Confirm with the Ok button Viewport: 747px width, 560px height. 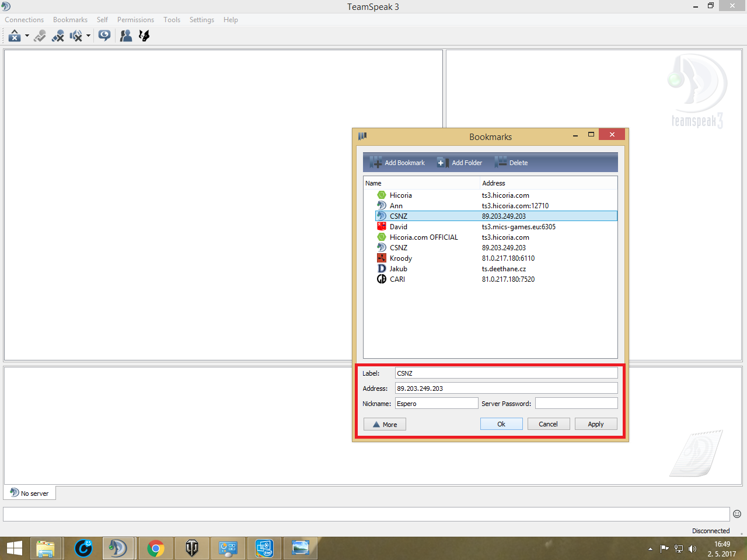501,424
